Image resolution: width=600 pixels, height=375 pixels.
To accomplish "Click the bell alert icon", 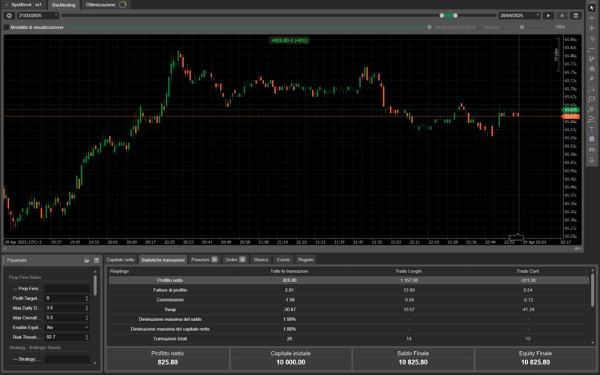I will 592,160.
